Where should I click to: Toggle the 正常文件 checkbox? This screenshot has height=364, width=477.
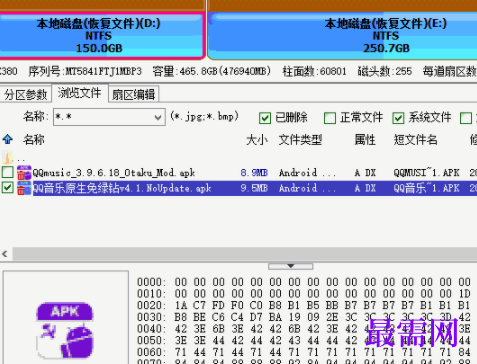click(x=330, y=118)
